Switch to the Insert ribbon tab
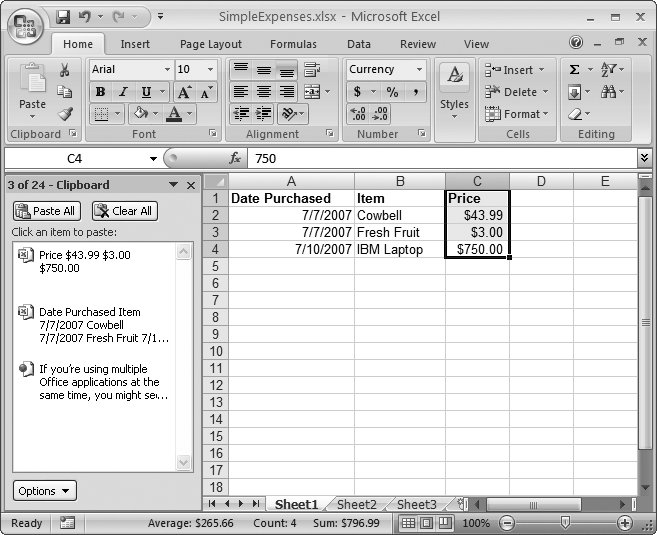Viewport: 657px width, 535px height. tap(135, 44)
